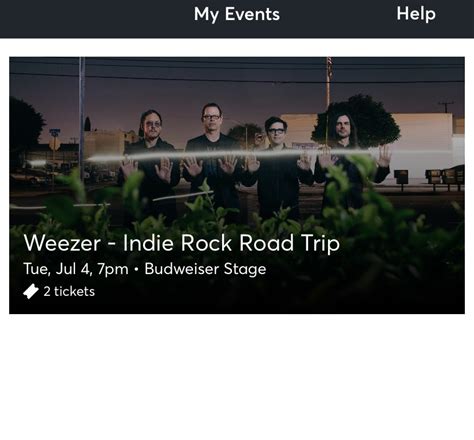This screenshot has width=474, height=440.
Task: Click the Tue, Jul 4, 7pm date text
Action: pyautogui.click(x=76, y=269)
